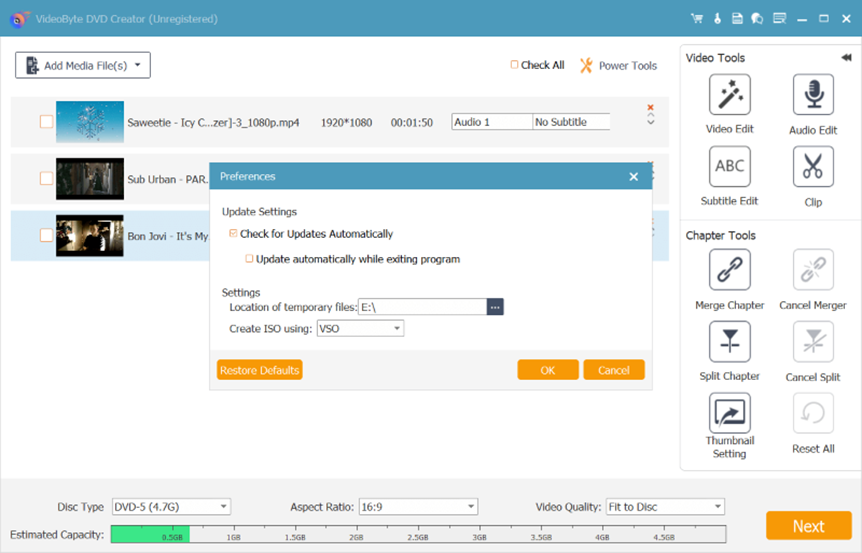Image resolution: width=862 pixels, height=553 pixels.
Task: Click the Saweetie snowflake video thumbnail
Action: [90, 122]
